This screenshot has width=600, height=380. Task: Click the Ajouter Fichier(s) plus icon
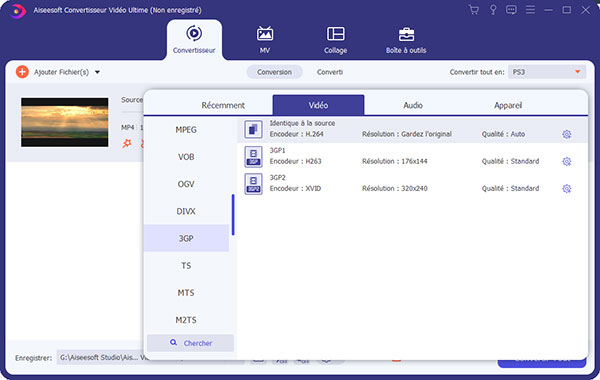pyautogui.click(x=22, y=72)
